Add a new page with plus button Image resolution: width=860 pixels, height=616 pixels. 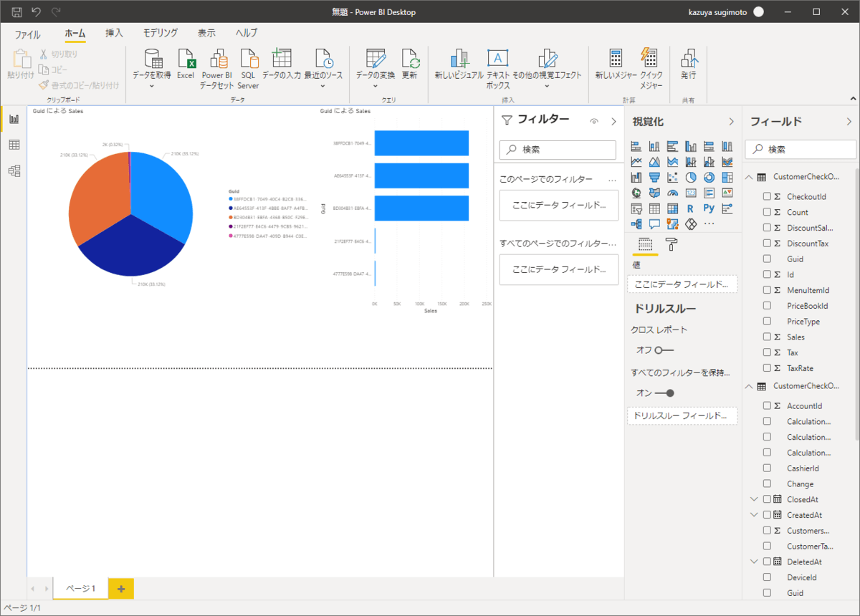(x=120, y=589)
